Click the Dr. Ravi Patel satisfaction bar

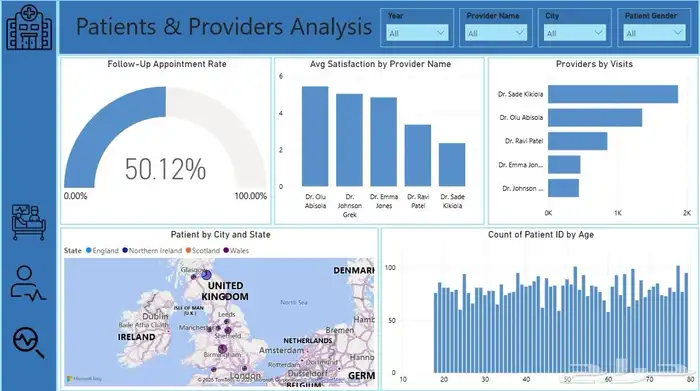[x=418, y=155]
